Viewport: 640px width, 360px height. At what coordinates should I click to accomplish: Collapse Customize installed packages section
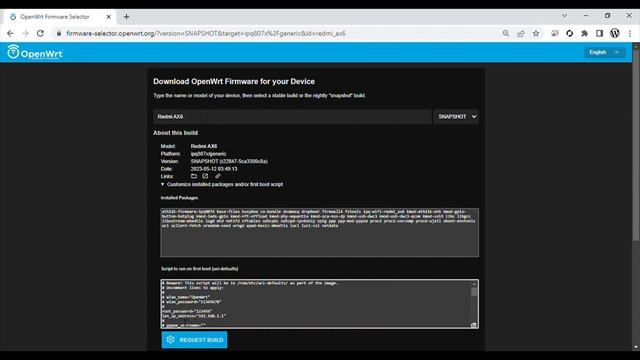[x=222, y=184]
